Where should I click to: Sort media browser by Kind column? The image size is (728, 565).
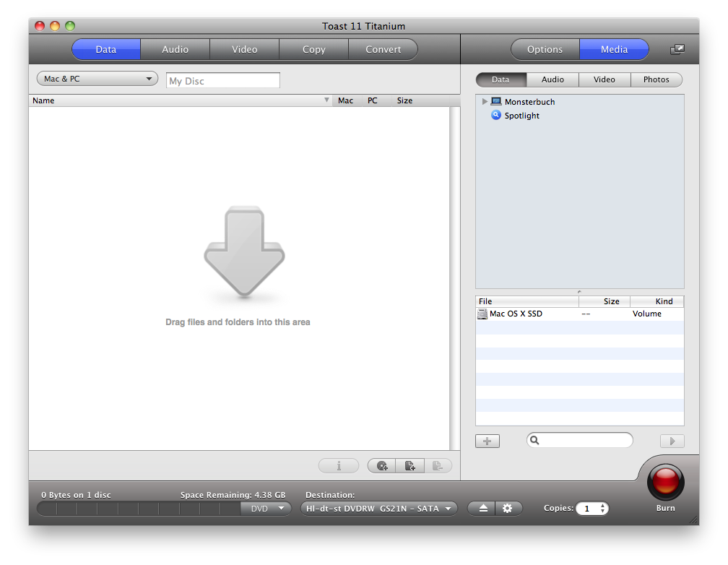657,301
